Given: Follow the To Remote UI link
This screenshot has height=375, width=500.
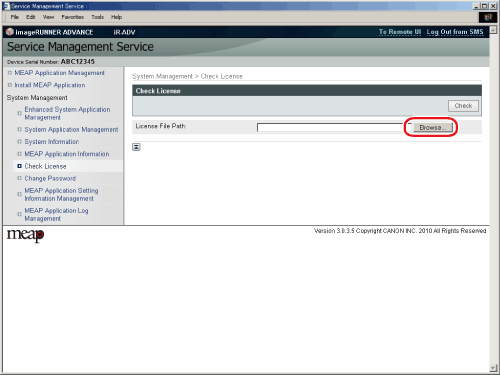Looking at the screenshot, I should click(x=400, y=32).
